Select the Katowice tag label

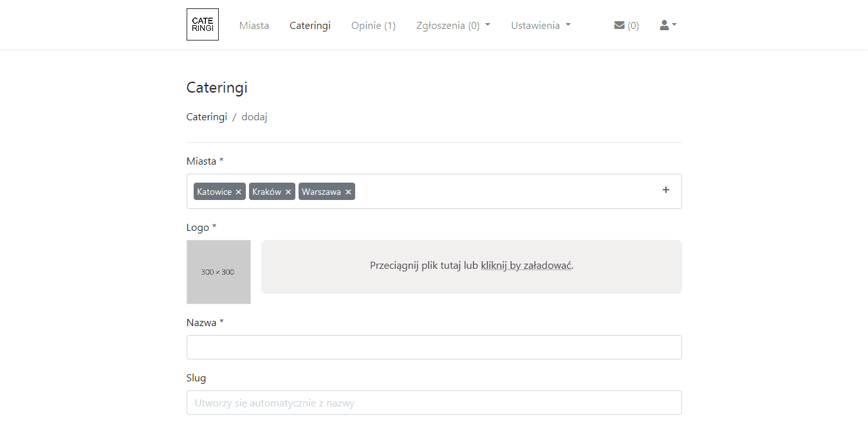[214, 192]
